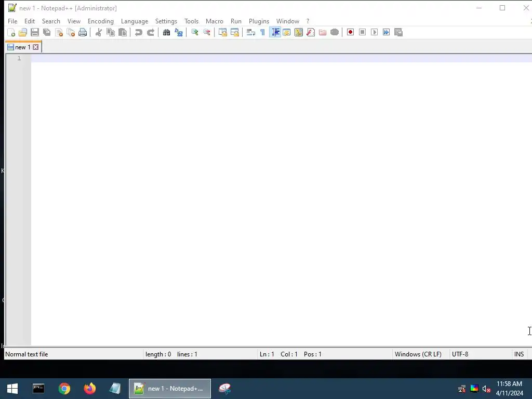
Task: Click the 'Windows (CR LF)' status entry
Action: [418, 354]
